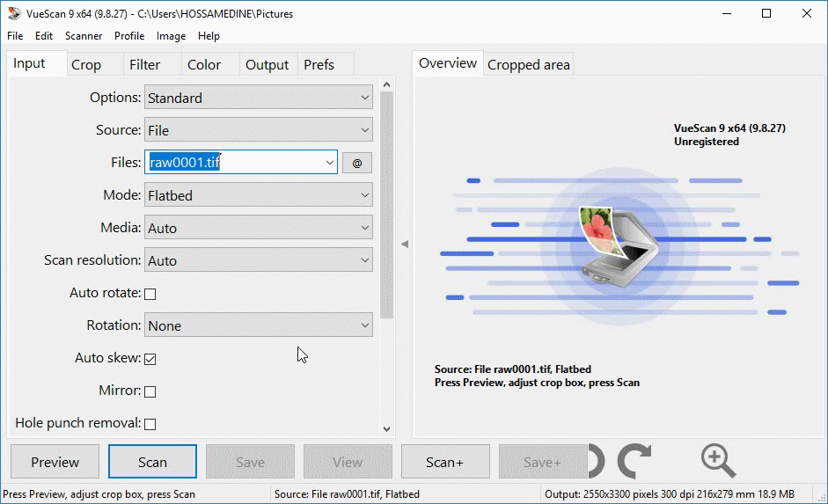
Task: Open the Mode dropdown showing Flatbed
Action: click(258, 195)
